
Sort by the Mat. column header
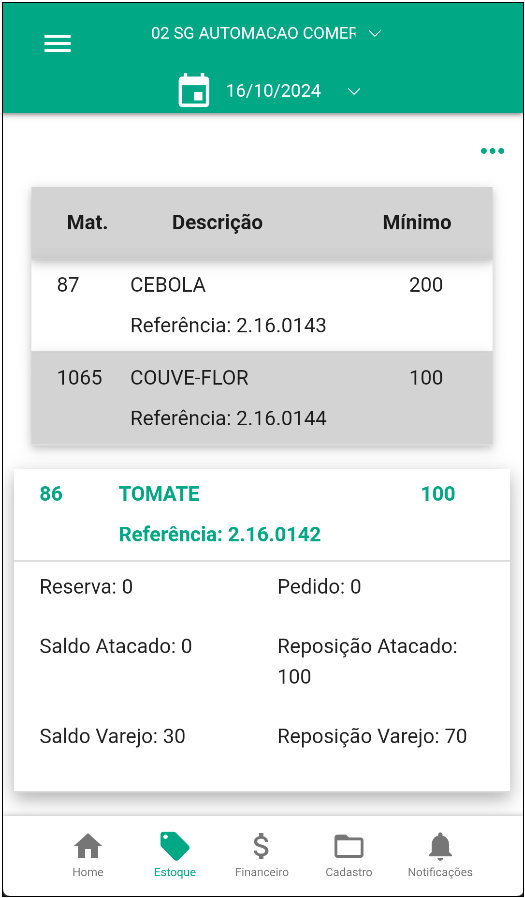tap(88, 222)
